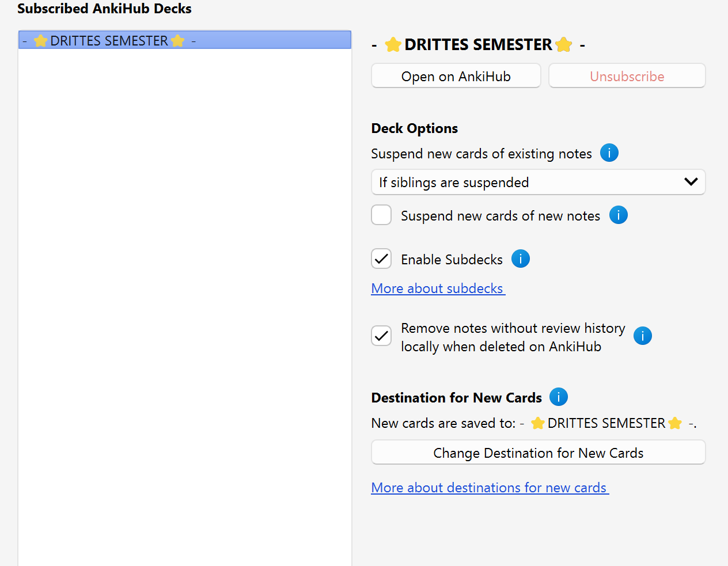The height and width of the screenshot is (566, 728).
Task: Click the star before the bold DRITTES SEMESTER heading
Action: [393, 45]
